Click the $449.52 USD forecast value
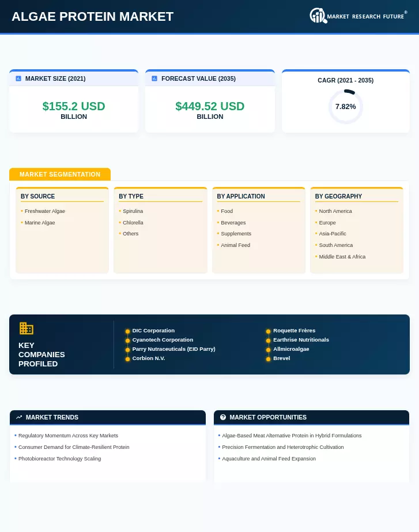This screenshot has height=532, width=419. tap(210, 106)
